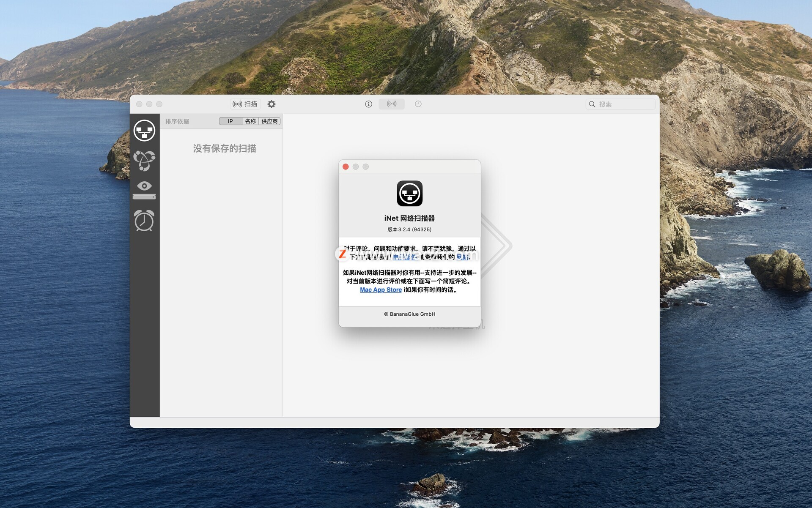Sort list by IP

point(230,121)
